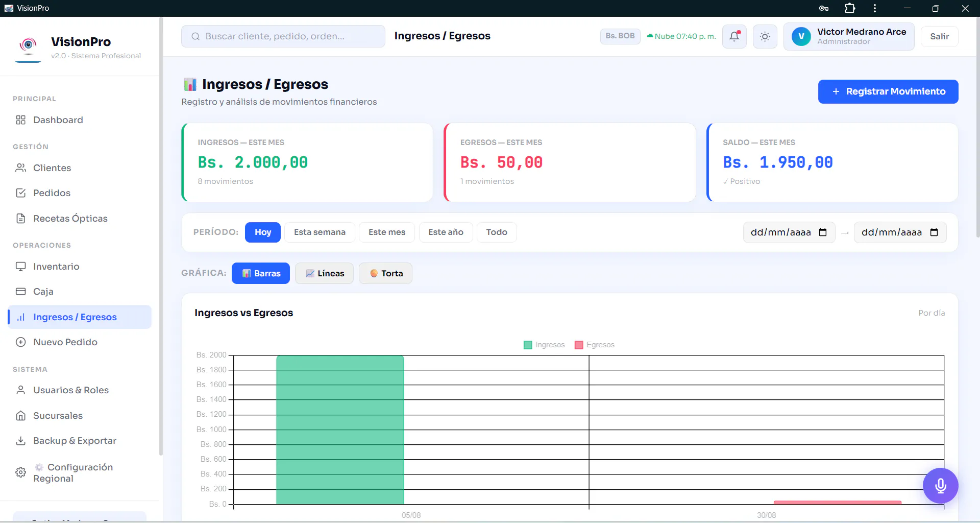Open Recetas Ópticas section
Viewport: 980px width, 523px height.
(80, 219)
